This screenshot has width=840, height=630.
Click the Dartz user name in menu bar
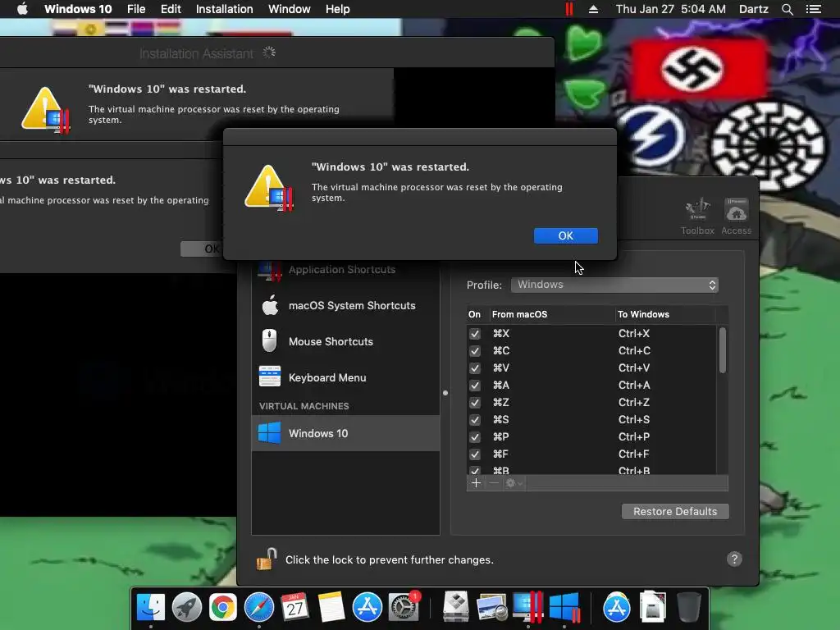tap(753, 9)
